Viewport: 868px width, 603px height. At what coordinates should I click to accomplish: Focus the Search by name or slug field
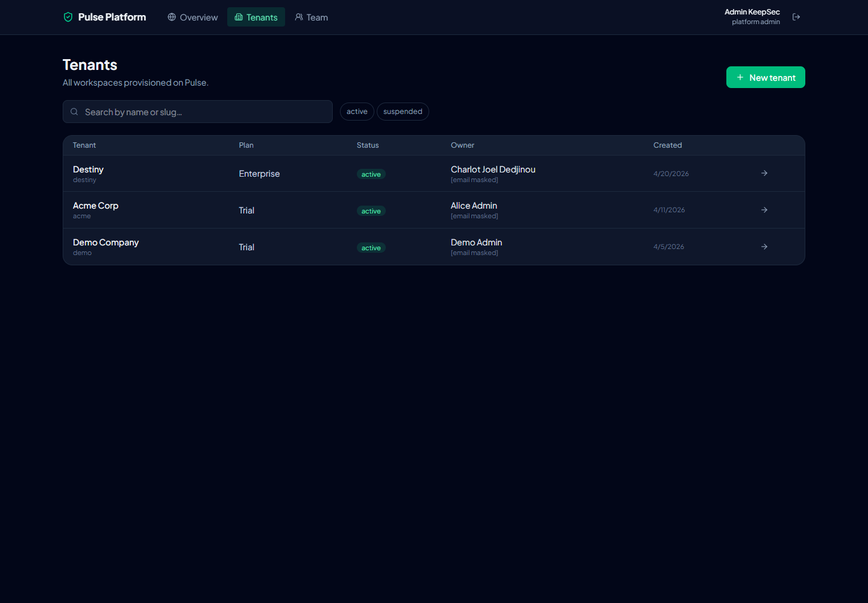point(198,112)
